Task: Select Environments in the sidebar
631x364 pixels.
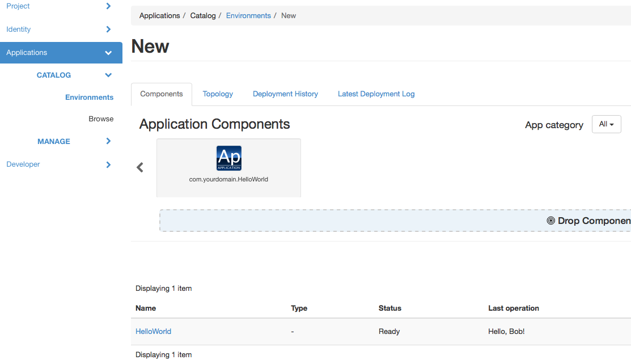Action: [x=89, y=98]
